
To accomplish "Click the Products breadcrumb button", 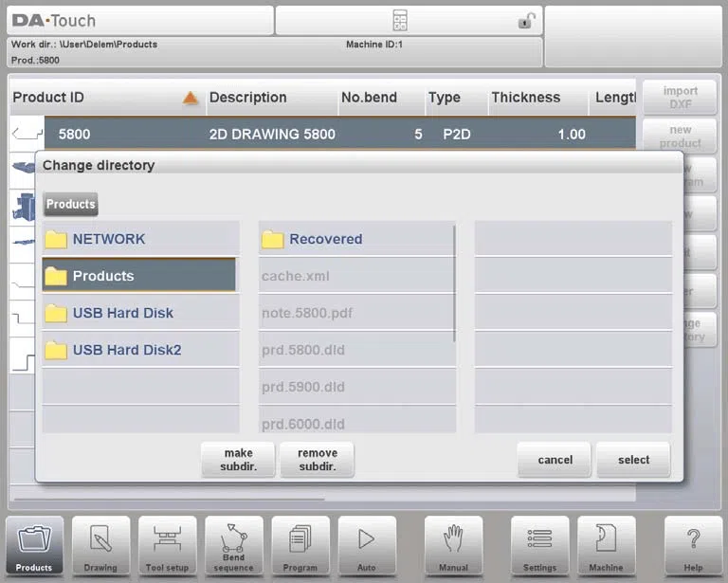I will (x=70, y=204).
